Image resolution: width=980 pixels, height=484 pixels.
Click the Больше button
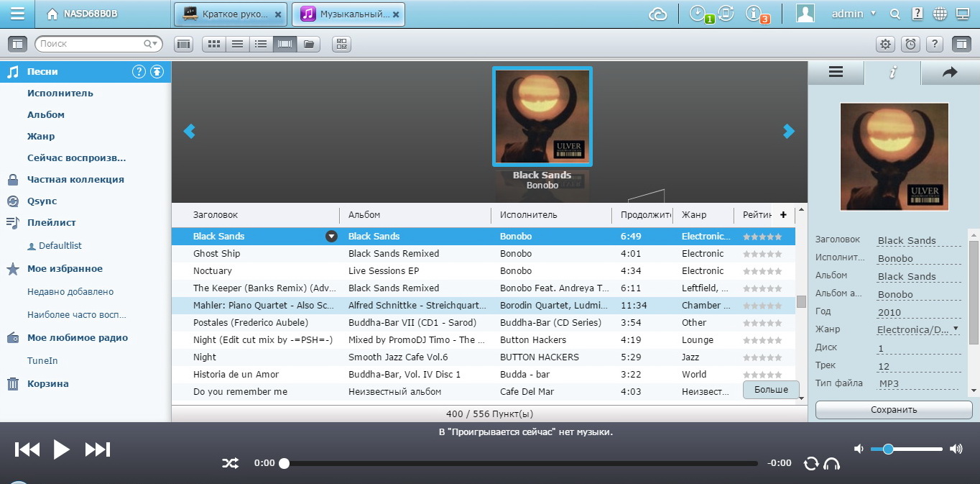click(771, 390)
